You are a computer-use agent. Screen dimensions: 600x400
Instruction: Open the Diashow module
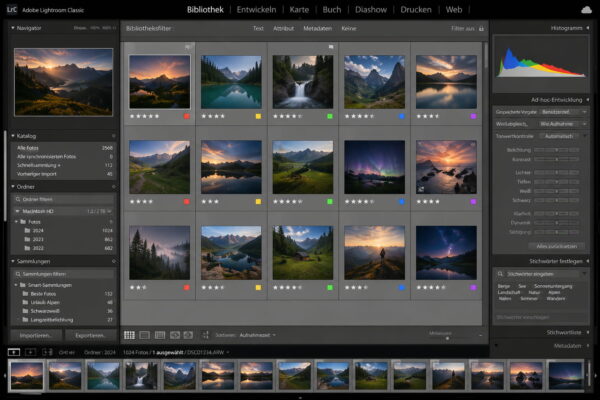(371, 10)
